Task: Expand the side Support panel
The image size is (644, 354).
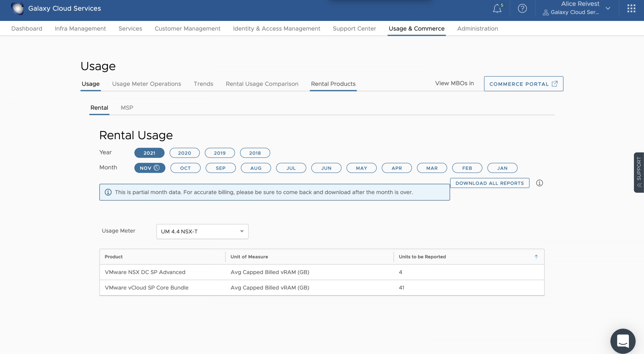Action: pyautogui.click(x=639, y=172)
